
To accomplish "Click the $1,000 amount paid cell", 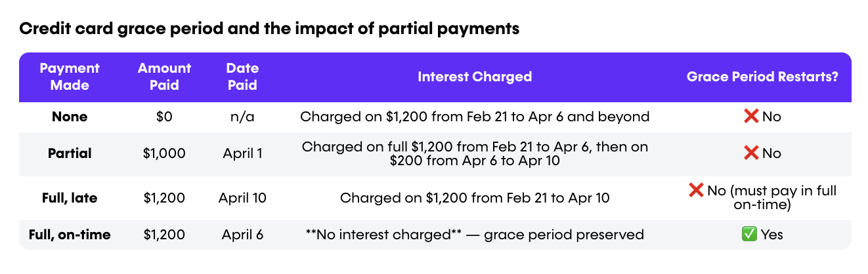I will click(164, 154).
